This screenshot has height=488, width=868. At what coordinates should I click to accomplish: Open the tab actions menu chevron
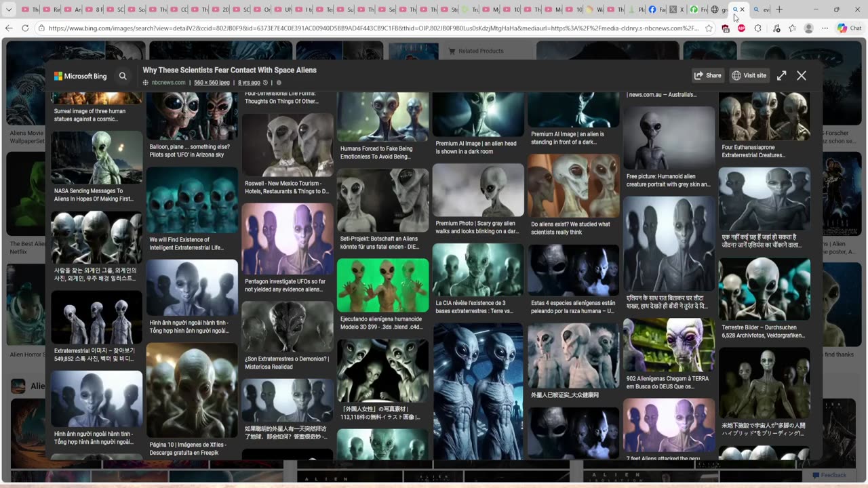[x=9, y=9]
